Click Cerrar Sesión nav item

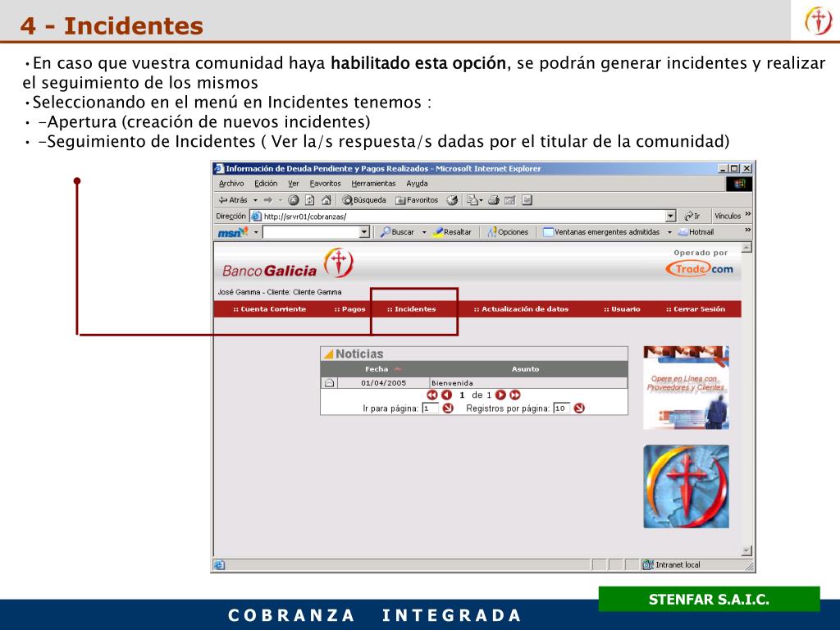click(x=696, y=309)
